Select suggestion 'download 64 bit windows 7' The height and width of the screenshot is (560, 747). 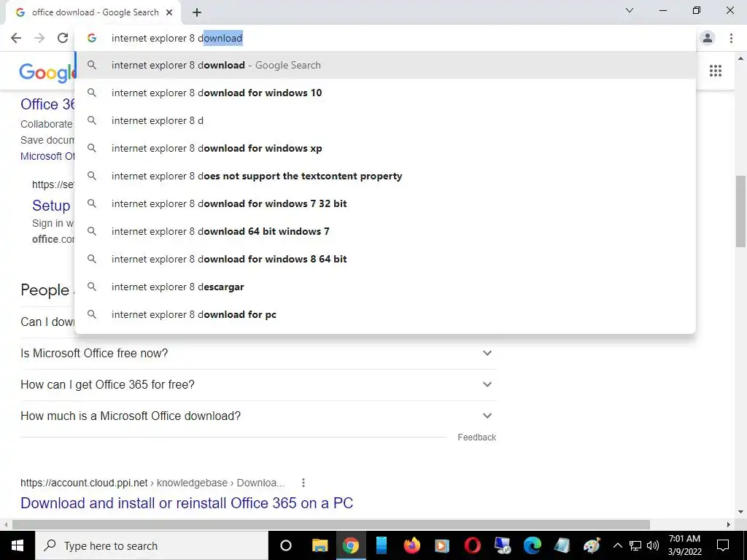click(385, 231)
